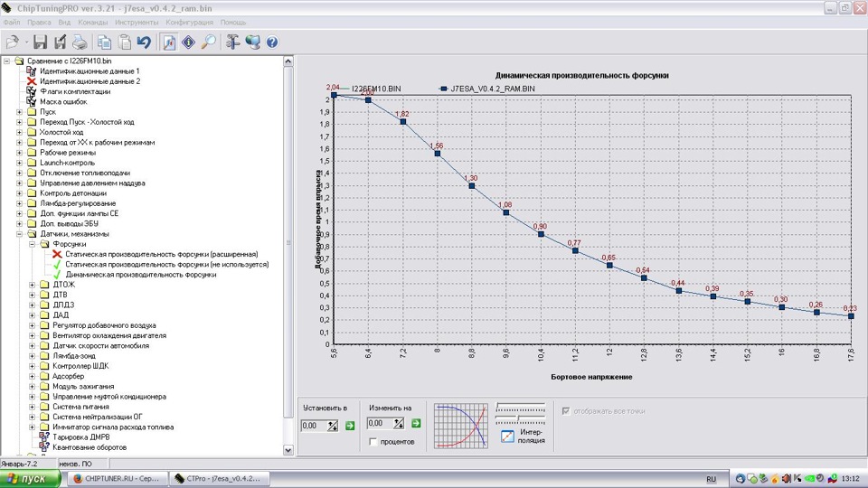Click the Маска ошибок item icon
Viewport: 868px width, 488px height.
[32, 102]
